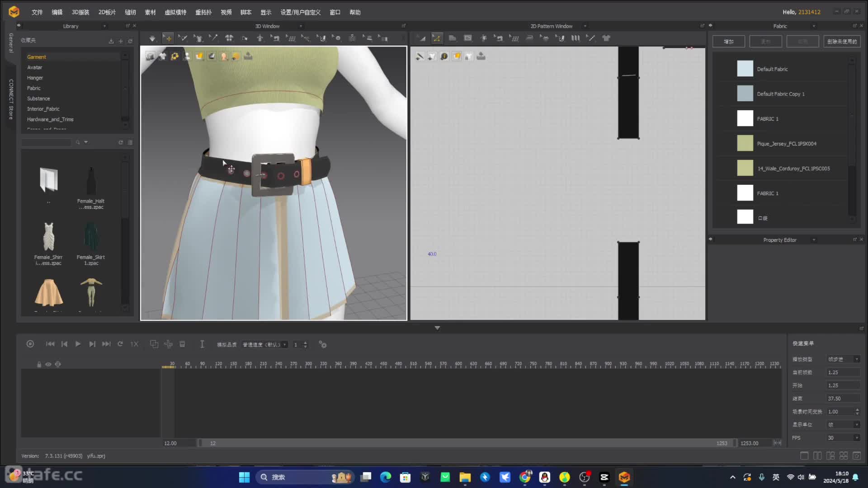Toggle the timeline lock icon
Screen dimensions: 868x488
click(x=39, y=364)
